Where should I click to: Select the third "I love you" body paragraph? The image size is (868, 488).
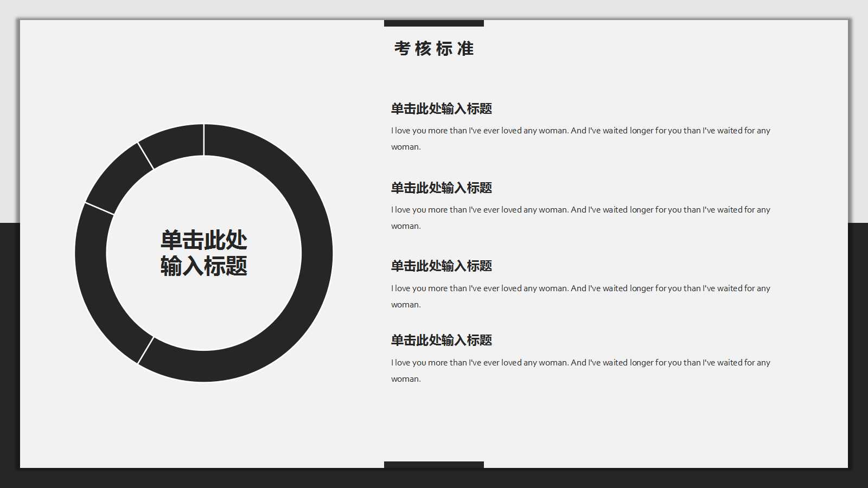580,296
